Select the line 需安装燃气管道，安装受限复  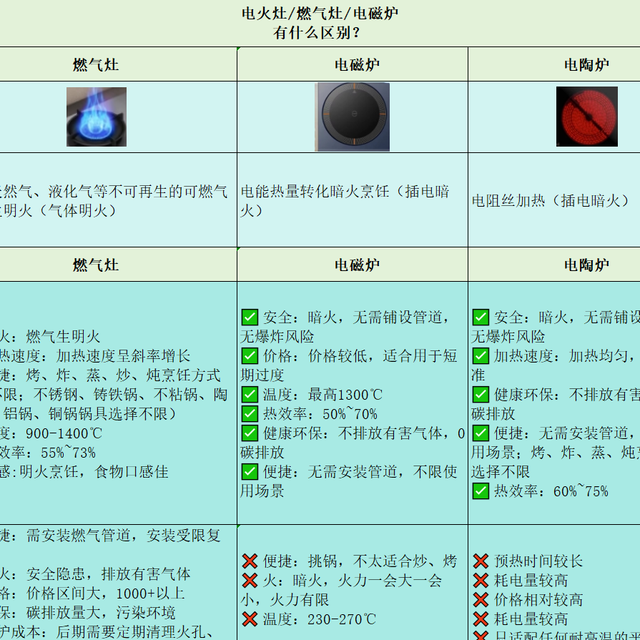point(110,535)
